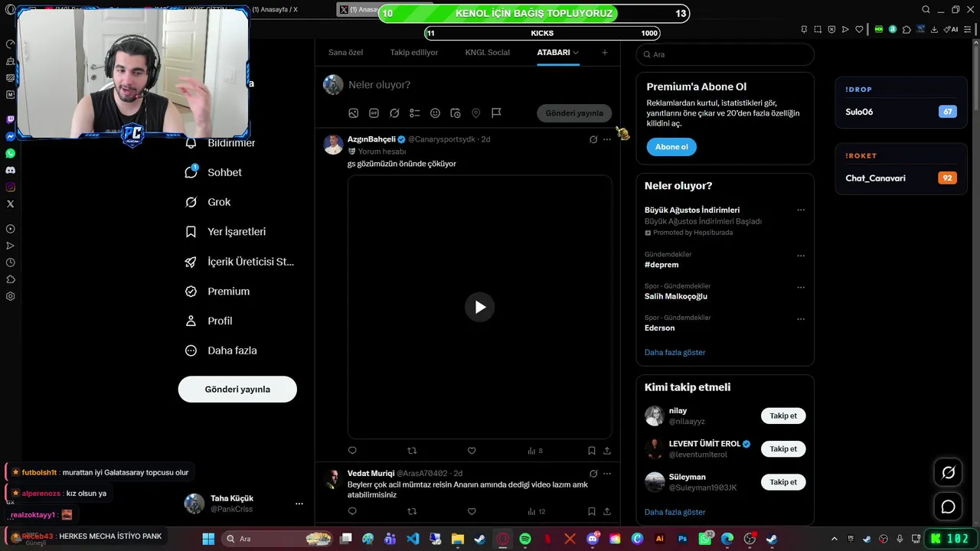980x551 pixels.
Task: Bookmark the Vedat Muriqi post
Action: 591,511
